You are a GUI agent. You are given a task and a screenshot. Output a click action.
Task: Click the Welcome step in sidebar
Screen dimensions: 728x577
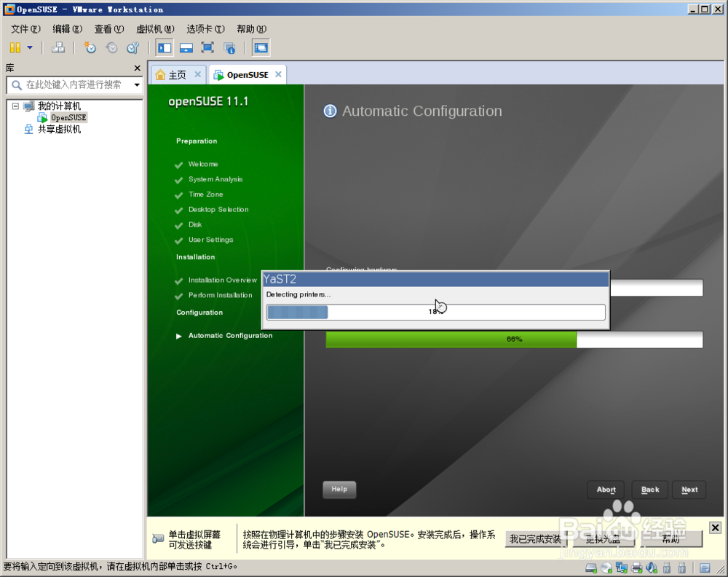click(203, 164)
